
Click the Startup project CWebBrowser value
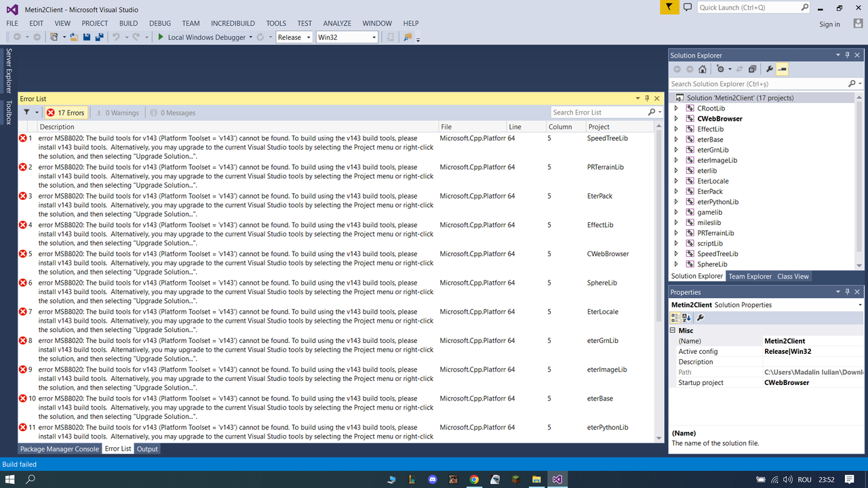coord(813,383)
